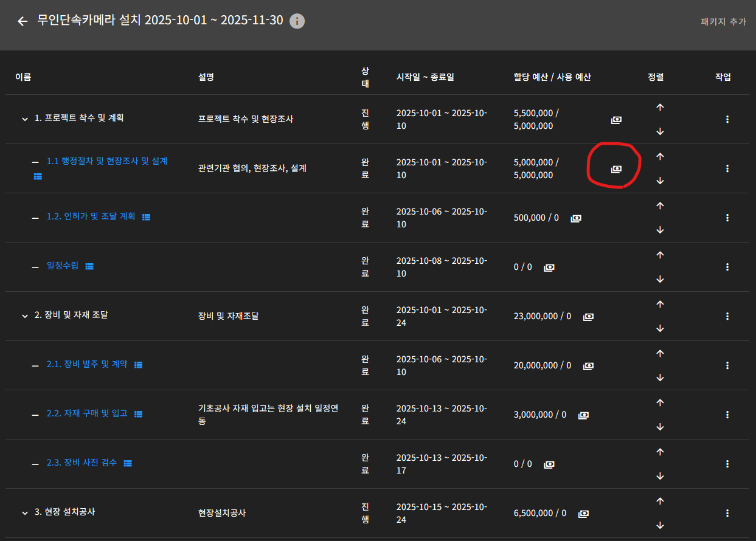The height and width of the screenshot is (541, 756).
Task: Open budget icon for 1.1 행정절차 row
Action: [616, 169]
